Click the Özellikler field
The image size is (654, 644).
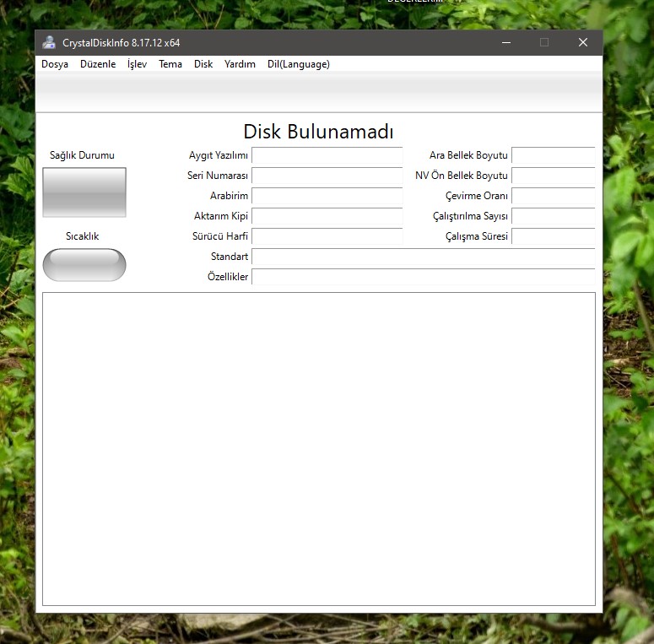(x=424, y=277)
